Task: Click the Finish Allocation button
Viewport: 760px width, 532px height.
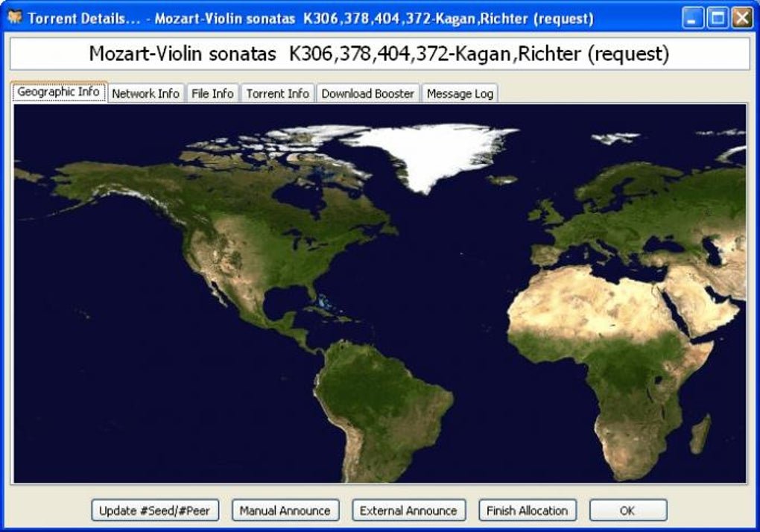Action: (528, 510)
